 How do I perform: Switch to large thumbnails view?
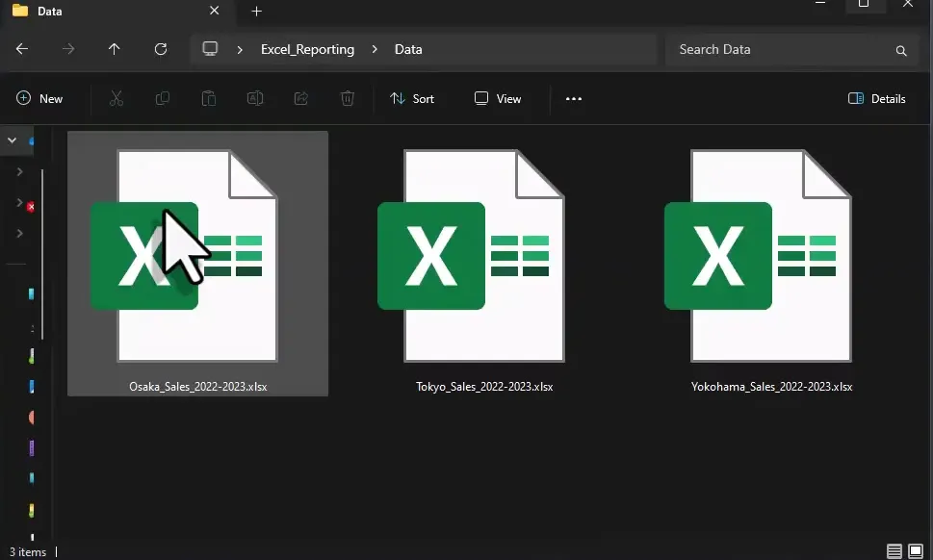pyautogui.click(x=916, y=551)
